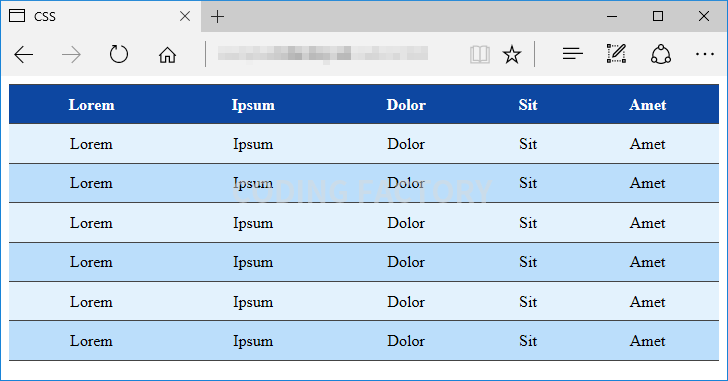This screenshot has width=728, height=381.
Task: Toggle reading view book icon
Action: click(480, 55)
